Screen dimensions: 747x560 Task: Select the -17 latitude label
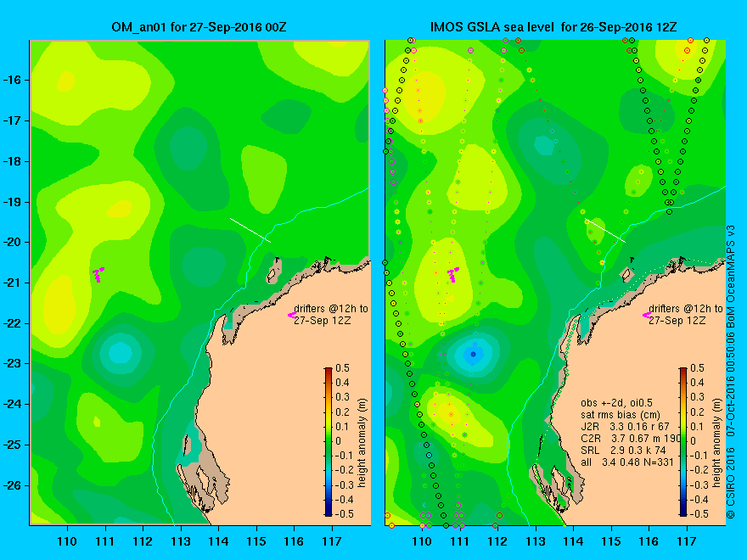point(14,120)
